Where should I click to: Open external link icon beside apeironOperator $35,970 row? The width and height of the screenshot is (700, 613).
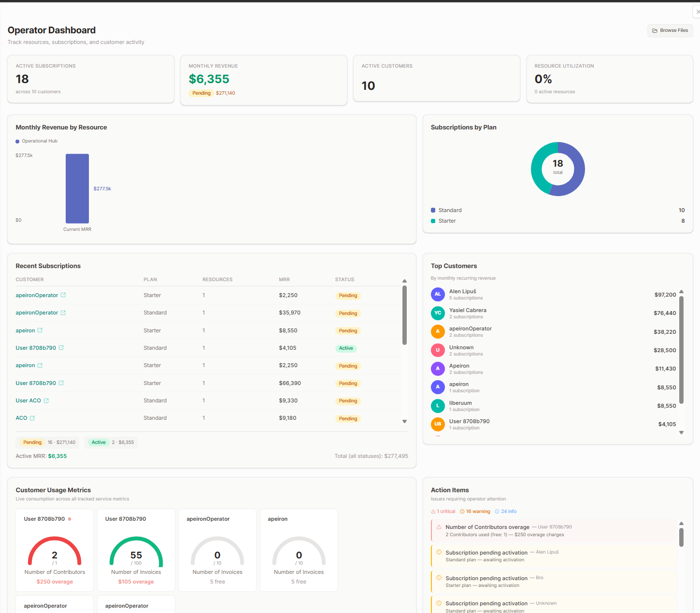pos(63,313)
